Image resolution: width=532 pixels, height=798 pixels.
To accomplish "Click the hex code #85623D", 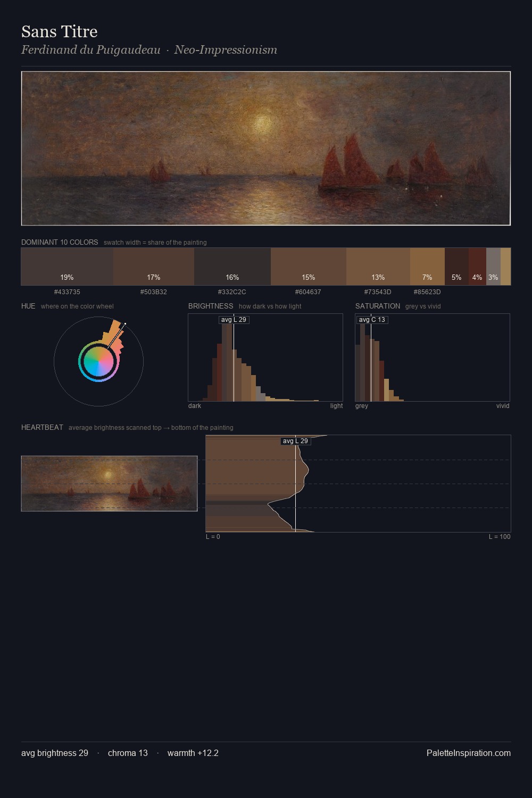I will (427, 292).
